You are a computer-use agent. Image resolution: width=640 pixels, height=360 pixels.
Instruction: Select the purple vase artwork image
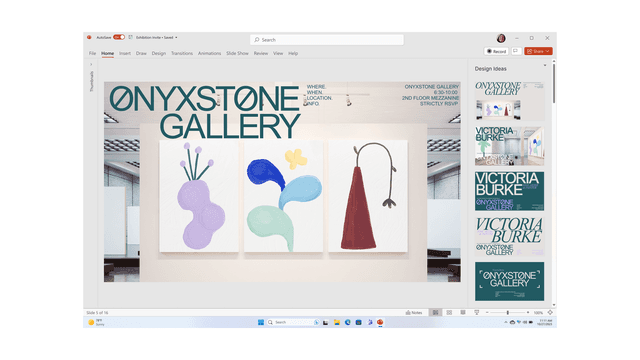pyautogui.click(x=199, y=196)
